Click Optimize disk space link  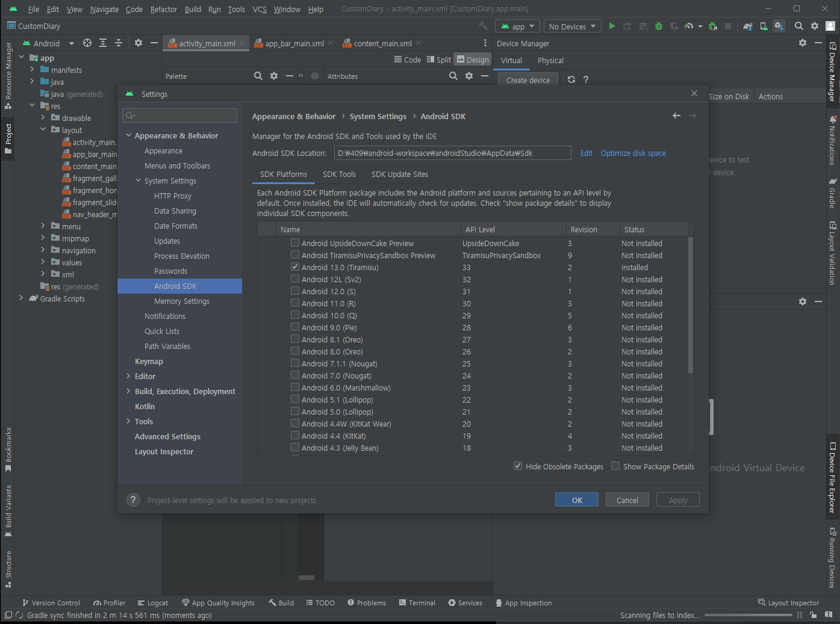(x=633, y=153)
